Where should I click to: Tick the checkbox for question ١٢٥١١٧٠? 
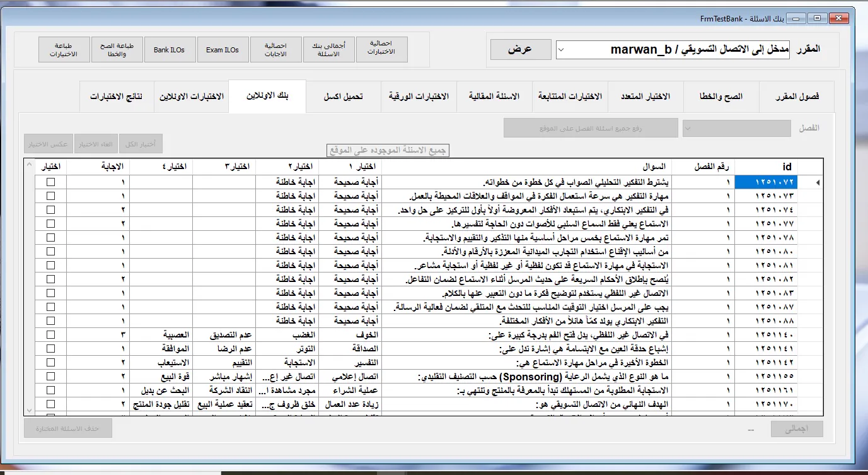(51, 404)
